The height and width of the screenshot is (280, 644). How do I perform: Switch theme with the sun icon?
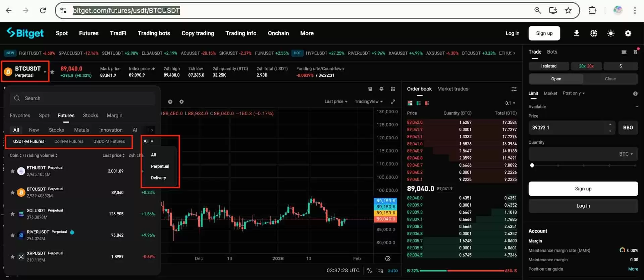[x=610, y=33]
